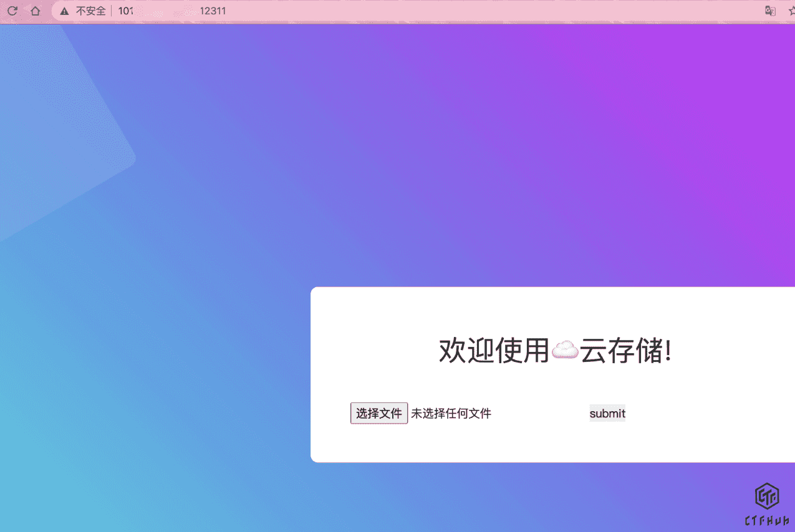Reload the page with the refresh icon
This screenshot has width=795, height=532.
[x=12, y=11]
